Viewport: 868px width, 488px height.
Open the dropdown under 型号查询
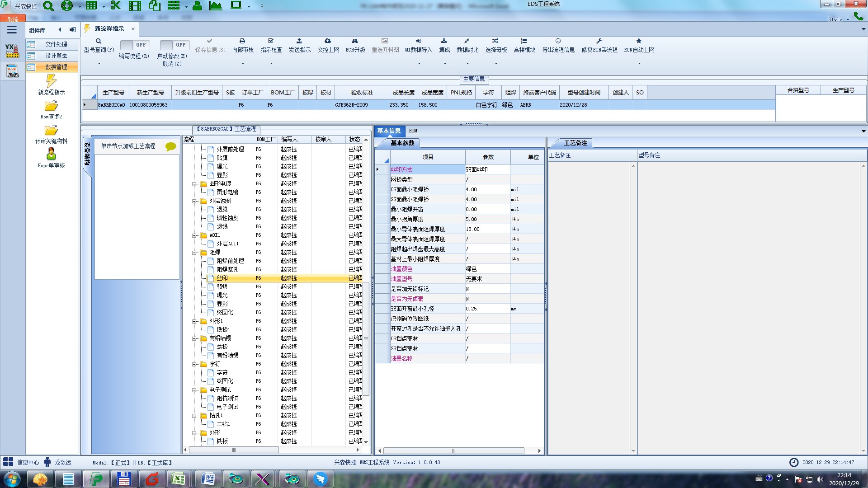point(99,63)
